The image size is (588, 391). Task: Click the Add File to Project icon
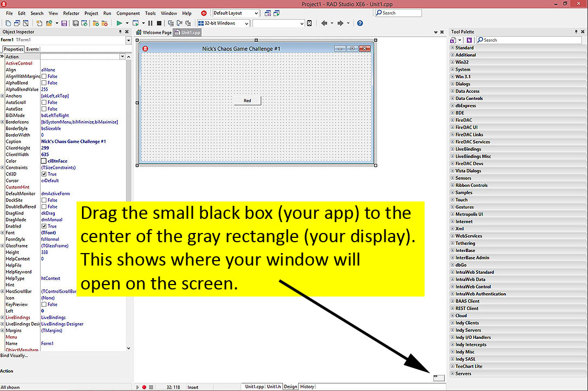pyautogui.click(x=96, y=23)
